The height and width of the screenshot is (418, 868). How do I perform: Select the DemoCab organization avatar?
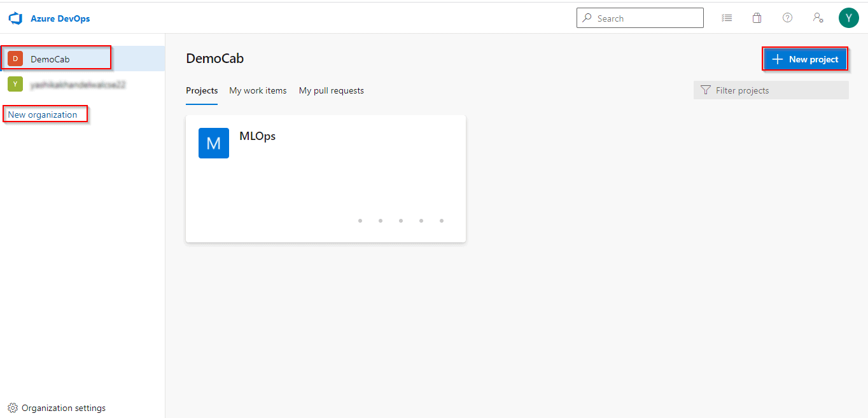[x=15, y=57]
